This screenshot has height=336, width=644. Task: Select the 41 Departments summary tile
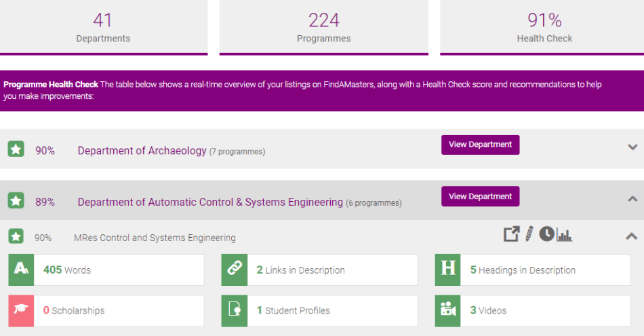103,26
